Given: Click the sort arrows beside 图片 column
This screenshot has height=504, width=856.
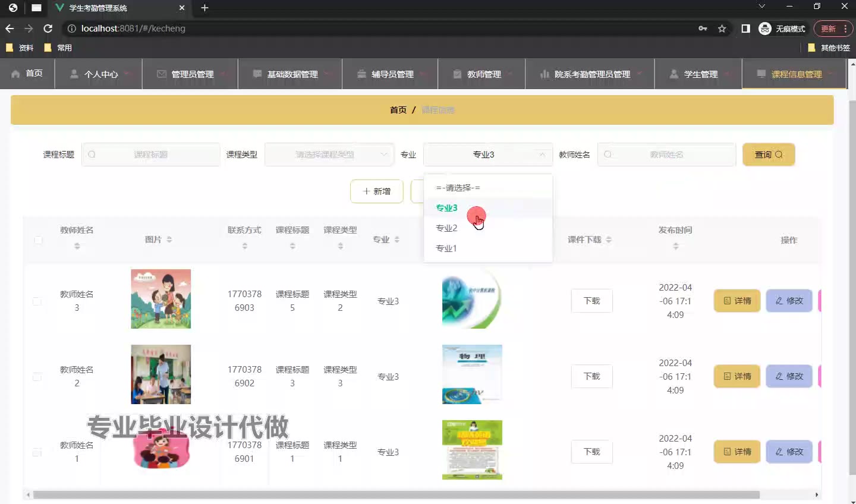Looking at the screenshot, I should [x=169, y=240].
